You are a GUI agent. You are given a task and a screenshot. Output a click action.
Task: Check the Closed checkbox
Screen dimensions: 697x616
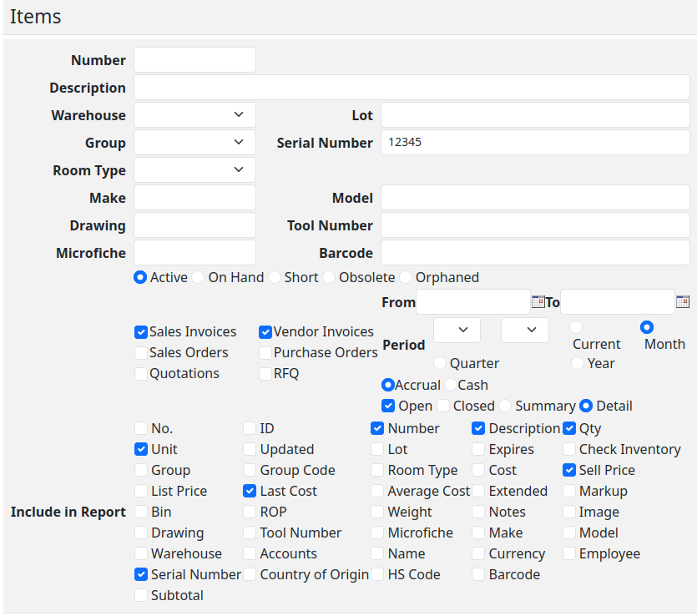442,406
